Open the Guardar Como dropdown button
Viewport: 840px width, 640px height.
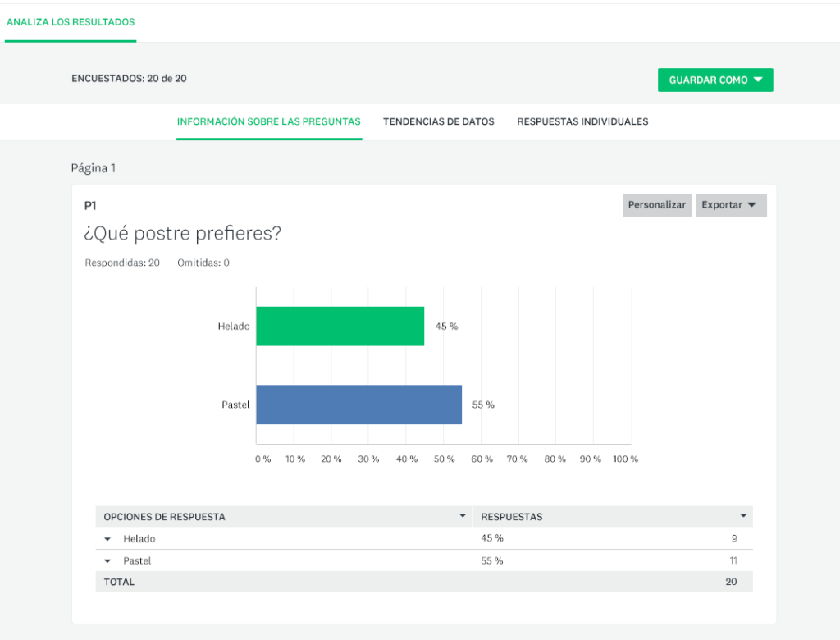click(x=715, y=80)
